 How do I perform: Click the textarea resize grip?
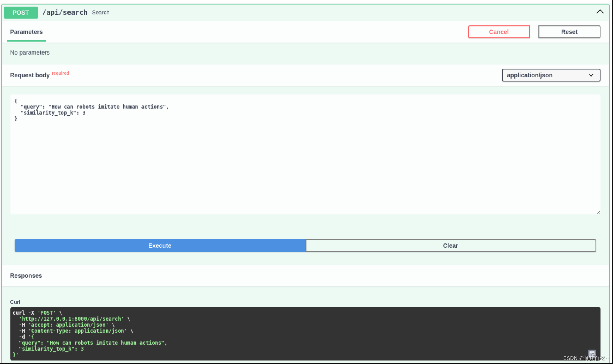(x=599, y=212)
